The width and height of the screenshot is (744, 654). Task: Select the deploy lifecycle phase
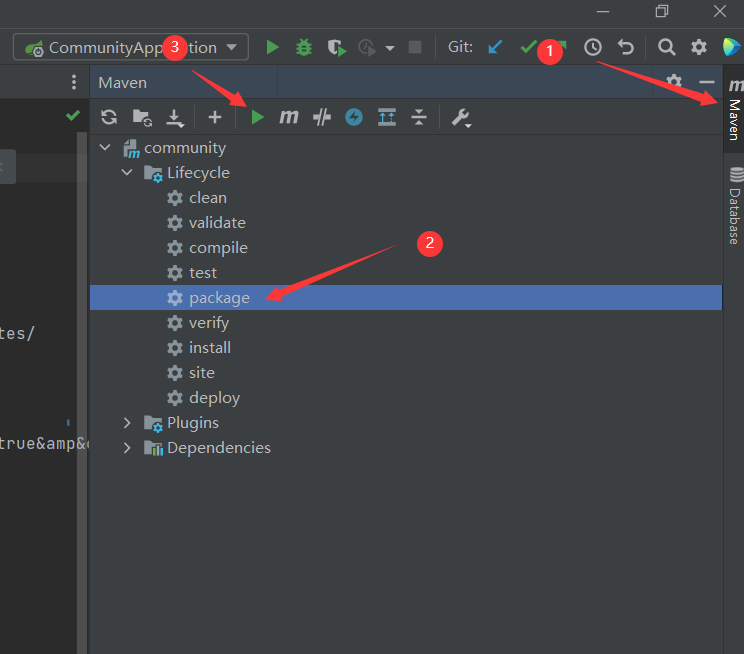click(214, 398)
